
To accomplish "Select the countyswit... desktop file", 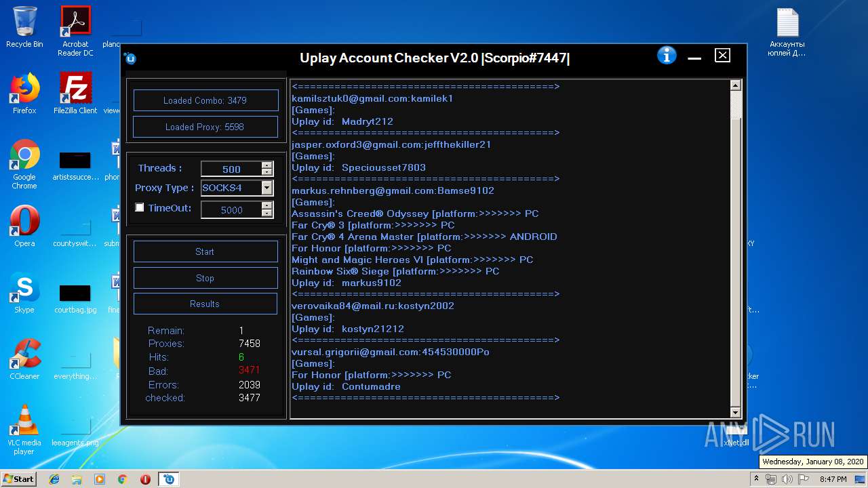I will 75,232.
